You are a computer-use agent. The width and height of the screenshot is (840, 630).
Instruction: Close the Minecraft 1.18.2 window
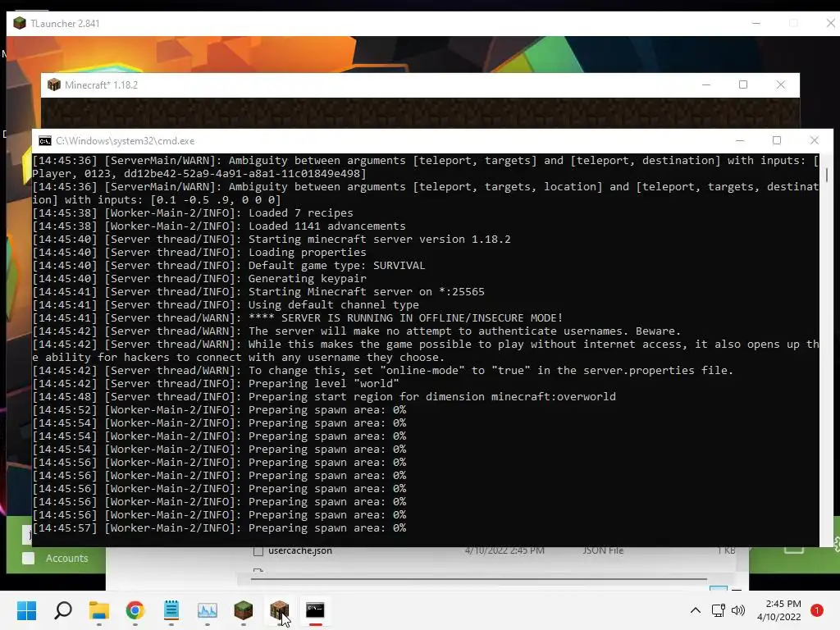[781, 84]
